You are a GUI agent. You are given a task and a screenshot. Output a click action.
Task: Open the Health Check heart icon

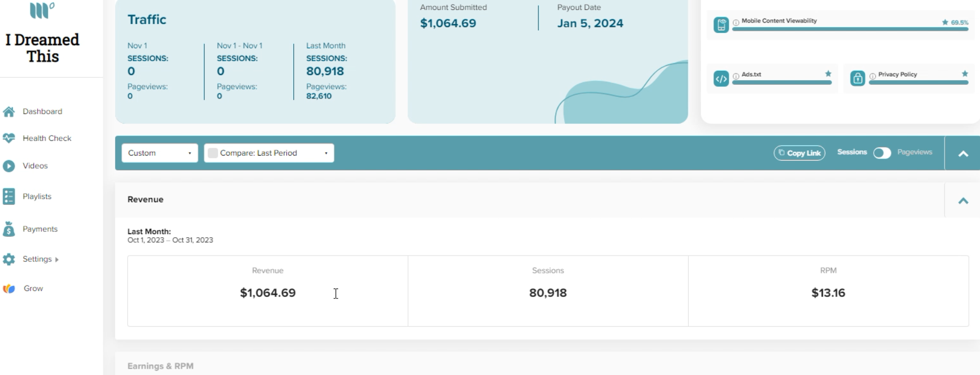click(9, 138)
